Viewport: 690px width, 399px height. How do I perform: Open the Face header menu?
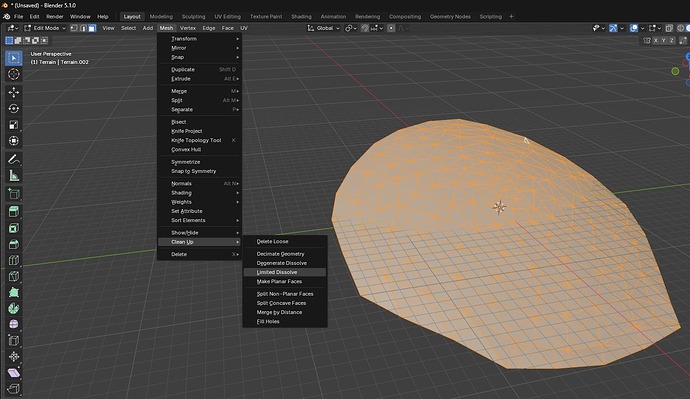(x=228, y=28)
